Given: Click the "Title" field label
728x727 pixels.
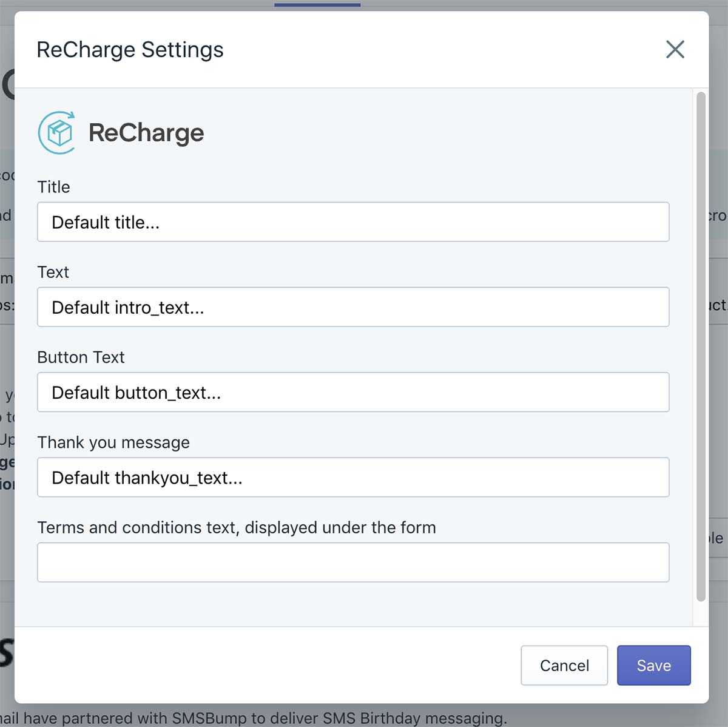Looking at the screenshot, I should tap(54, 187).
